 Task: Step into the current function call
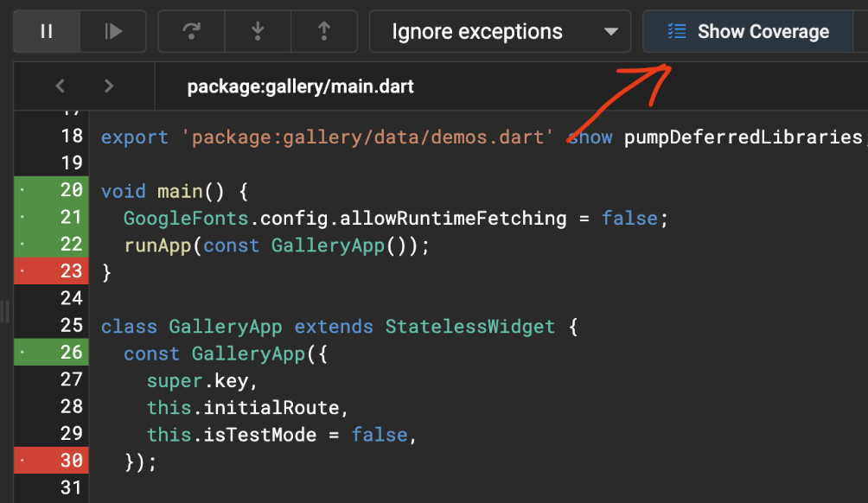click(x=257, y=31)
